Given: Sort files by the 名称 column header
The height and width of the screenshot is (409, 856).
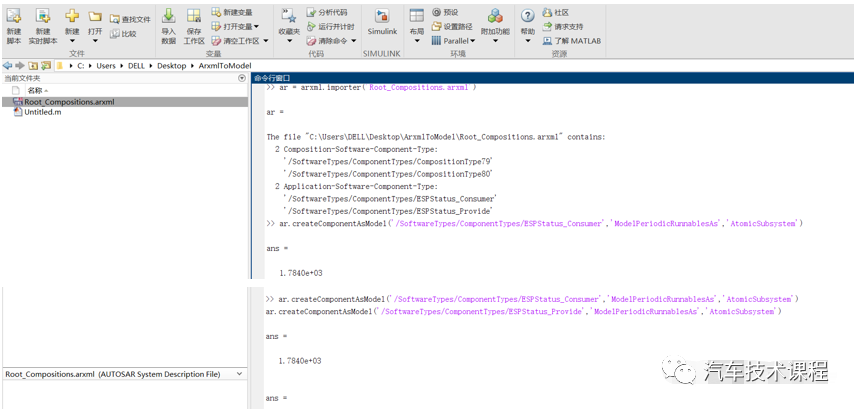Looking at the screenshot, I should tap(38, 90).
